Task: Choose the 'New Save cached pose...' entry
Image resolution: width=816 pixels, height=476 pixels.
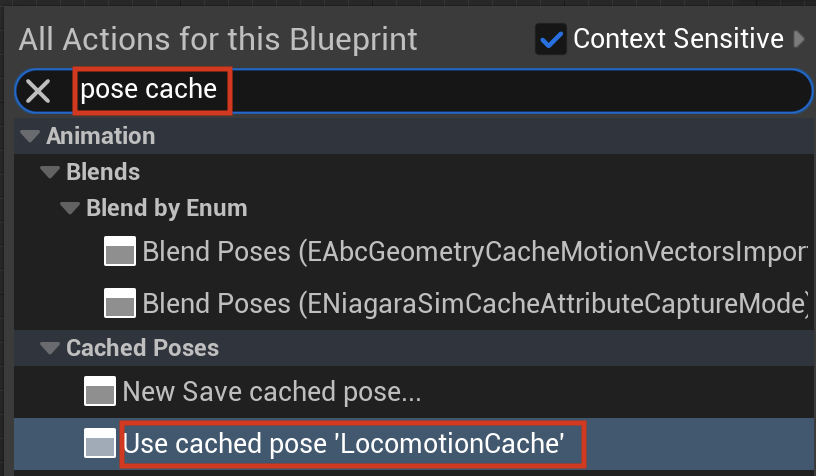Action: [414, 391]
